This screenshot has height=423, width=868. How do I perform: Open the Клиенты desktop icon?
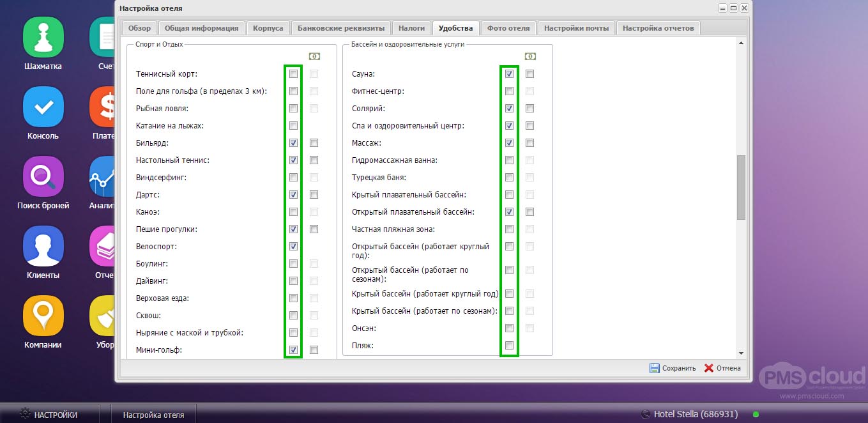pos(43,246)
